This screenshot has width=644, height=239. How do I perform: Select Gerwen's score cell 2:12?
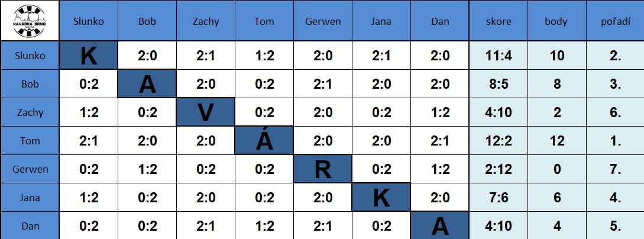[498, 169]
